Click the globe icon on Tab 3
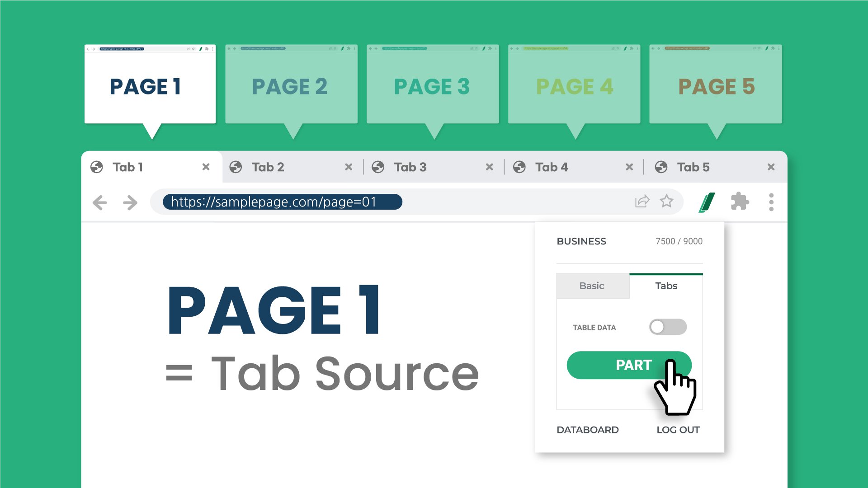The image size is (868, 488). coord(378,167)
